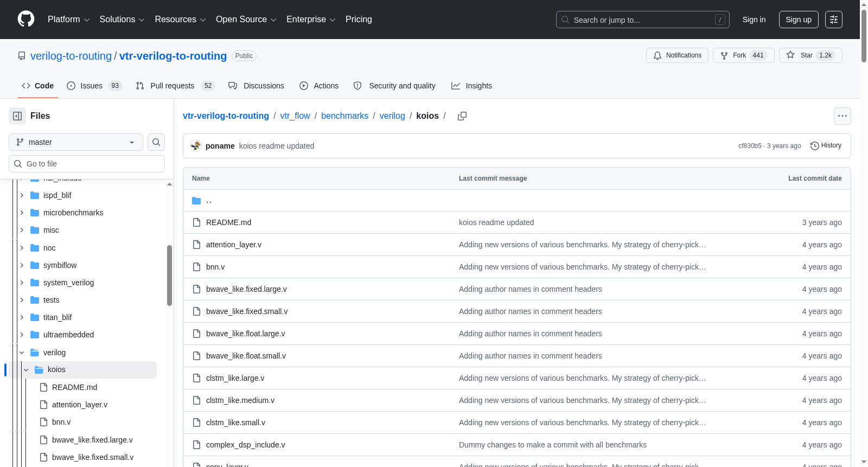The height and width of the screenshot is (467, 868).
Task: Click the repository icon beside verilog-to-routing
Action: [x=22, y=56]
